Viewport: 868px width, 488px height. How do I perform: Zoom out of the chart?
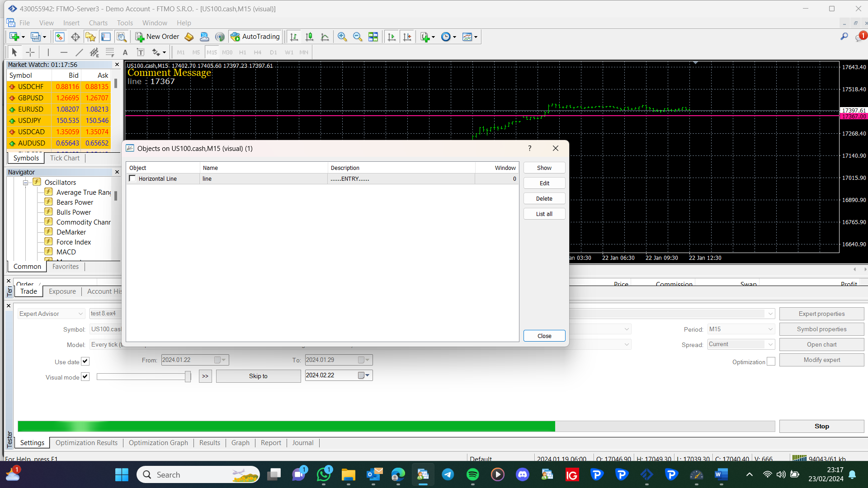pos(358,37)
